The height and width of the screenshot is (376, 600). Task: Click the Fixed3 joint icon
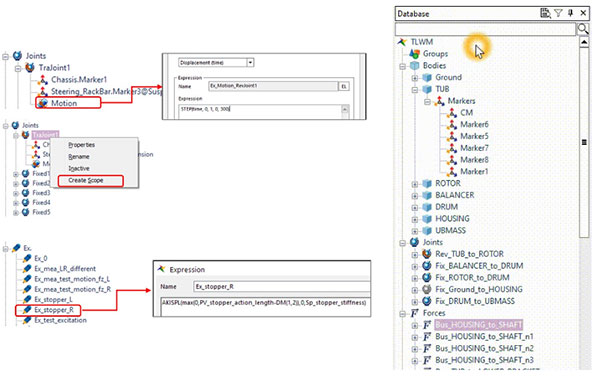tap(26, 193)
